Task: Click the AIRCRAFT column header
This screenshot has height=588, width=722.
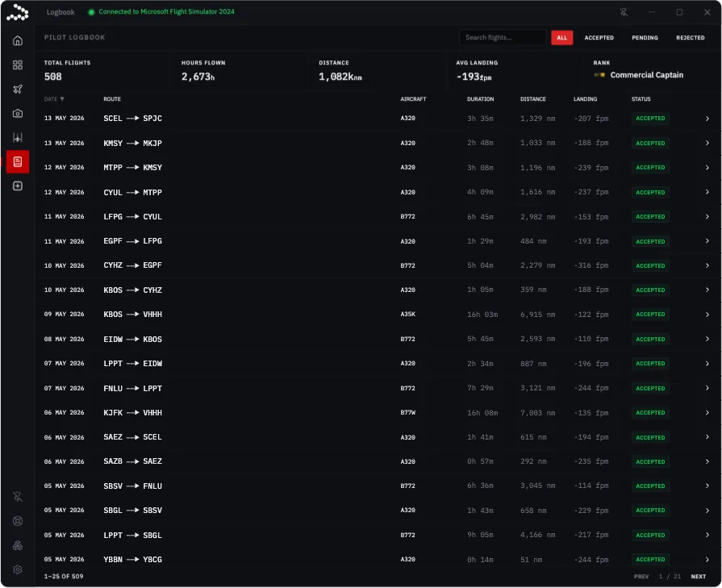Action: (413, 99)
